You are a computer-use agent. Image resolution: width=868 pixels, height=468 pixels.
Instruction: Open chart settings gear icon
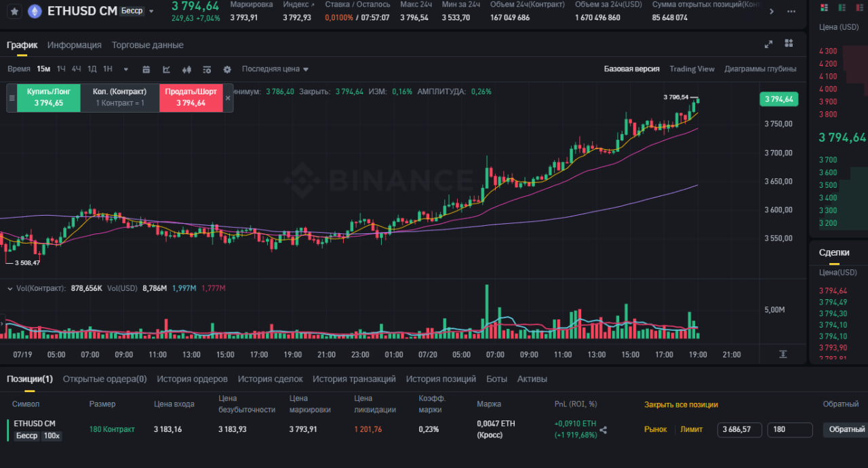click(x=227, y=69)
